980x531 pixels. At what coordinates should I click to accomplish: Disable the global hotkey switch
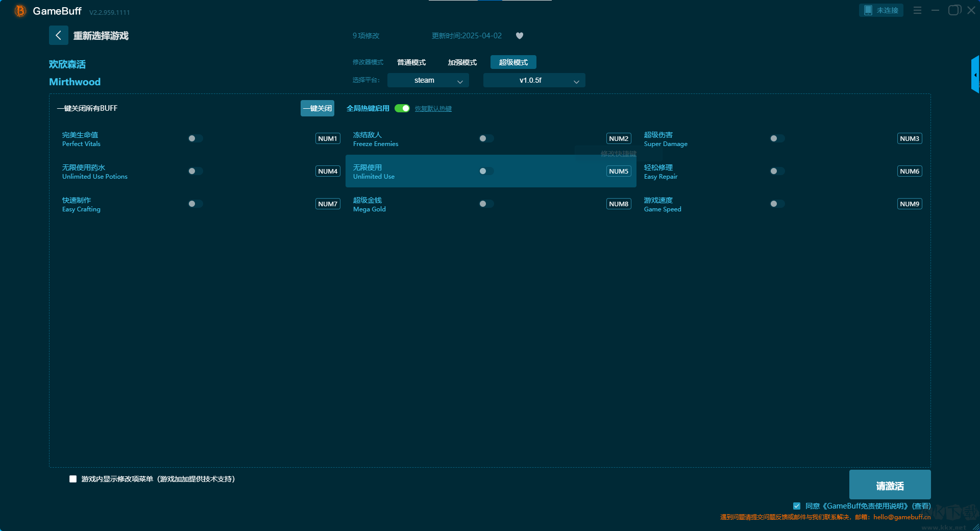click(x=402, y=108)
